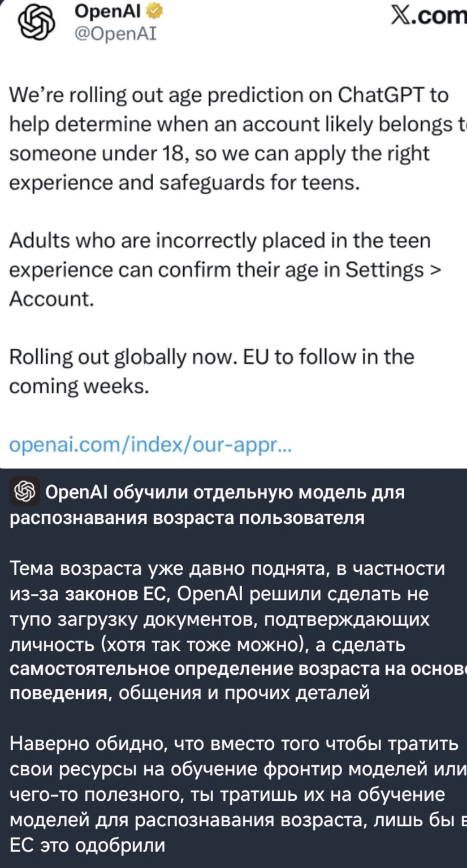Click the headline line "распознавания возраста пользователя"
The height and width of the screenshot is (868, 467).
tap(188, 518)
